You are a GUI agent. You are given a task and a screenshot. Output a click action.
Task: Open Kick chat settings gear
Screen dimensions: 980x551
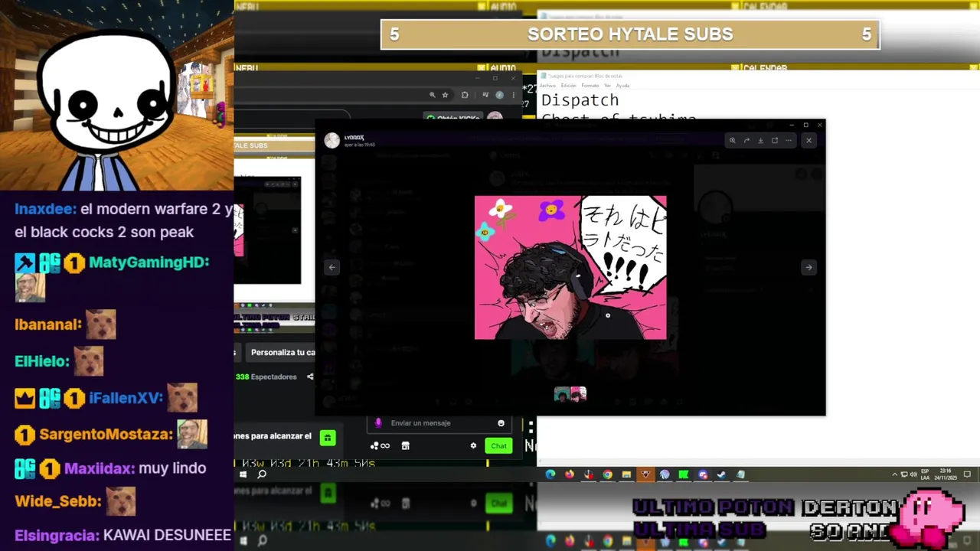473,445
